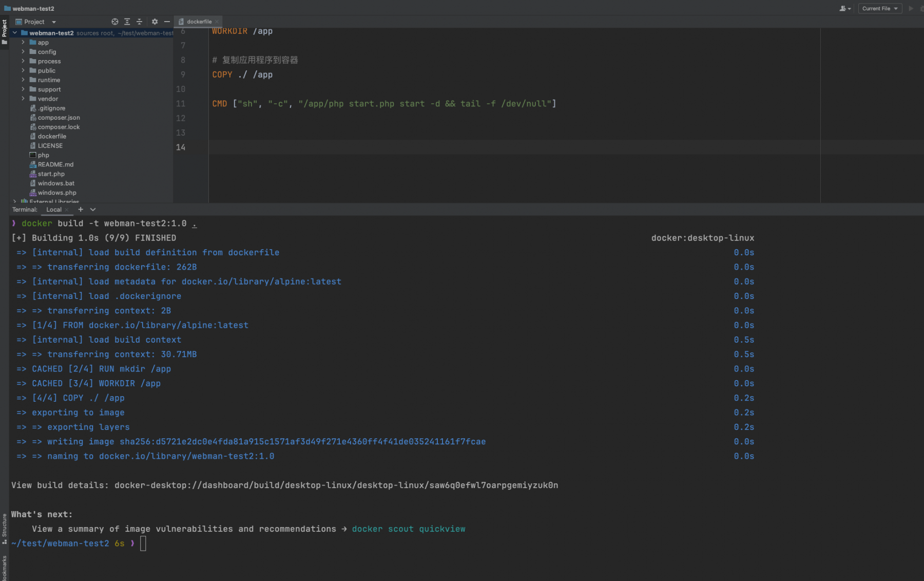Click the 'COPY ./ /app' line in editor
Screen dimensions: 924x581
pyautogui.click(x=242, y=74)
